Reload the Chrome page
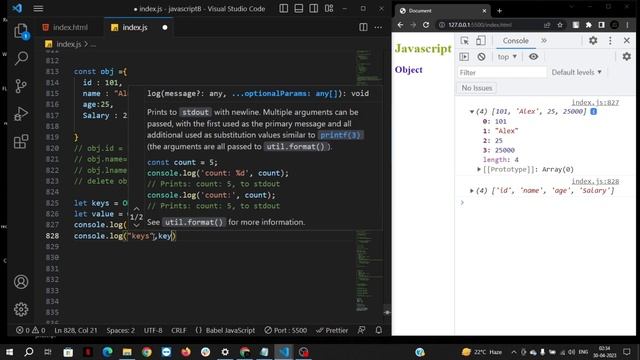 click(426, 25)
